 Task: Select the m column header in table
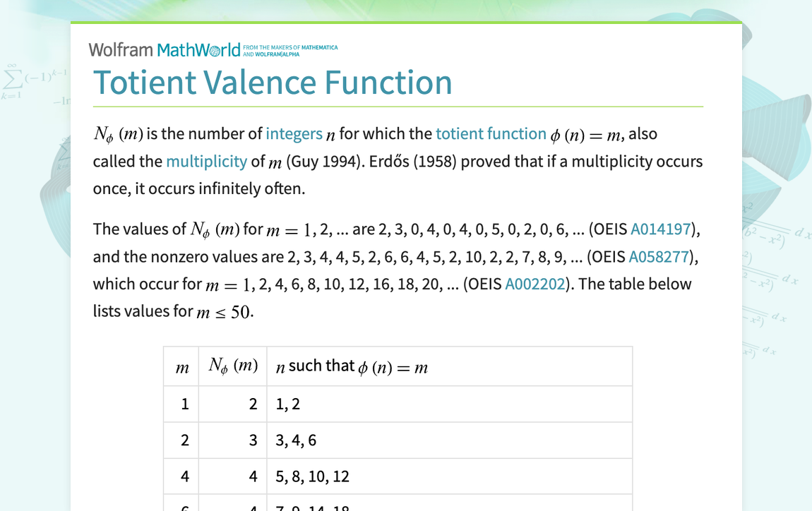pyautogui.click(x=181, y=366)
